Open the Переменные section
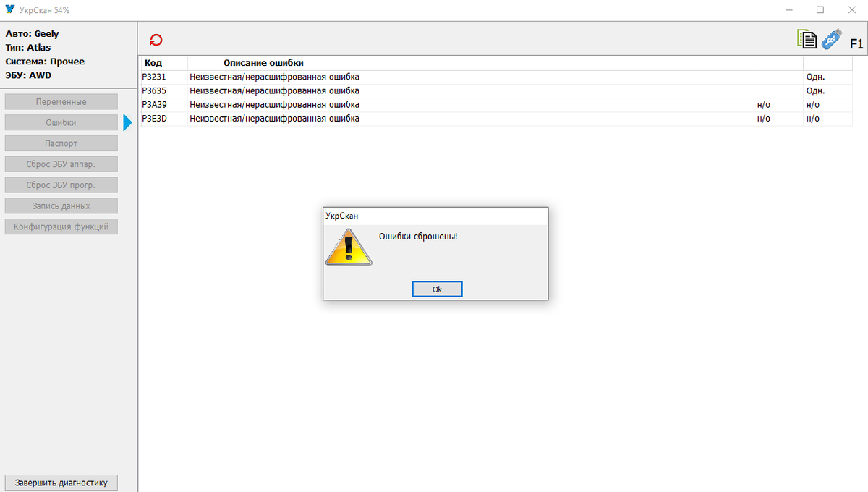The width and height of the screenshot is (868, 492). pyautogui.click(x=61, y=102)
